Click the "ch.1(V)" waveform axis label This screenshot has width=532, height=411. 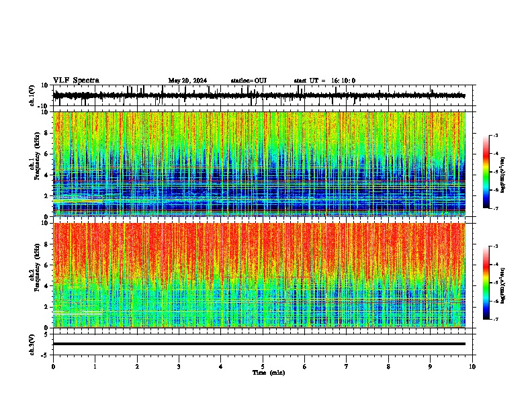tap(32, 95)
